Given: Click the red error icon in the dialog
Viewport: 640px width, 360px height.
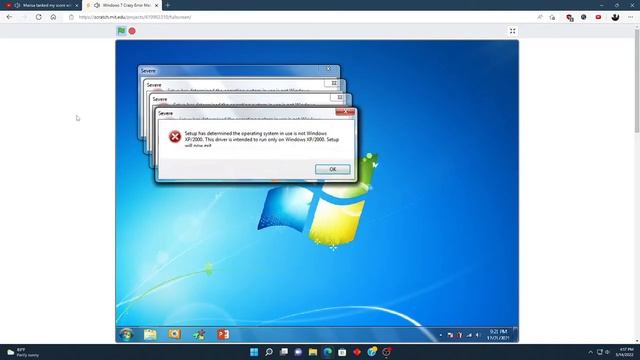Looking at the screenshot, I should click(x=175, y=137).
